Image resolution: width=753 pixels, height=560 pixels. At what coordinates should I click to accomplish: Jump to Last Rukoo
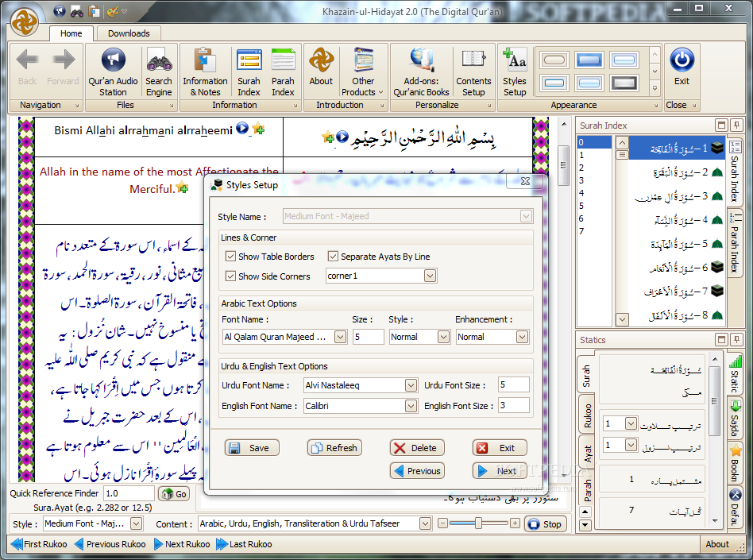click(x=244, y=544)
